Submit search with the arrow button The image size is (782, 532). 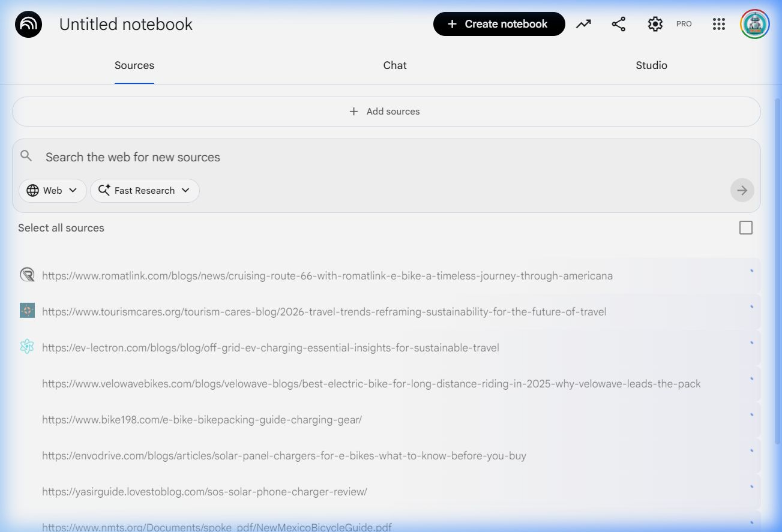click(x=742, y=190)
